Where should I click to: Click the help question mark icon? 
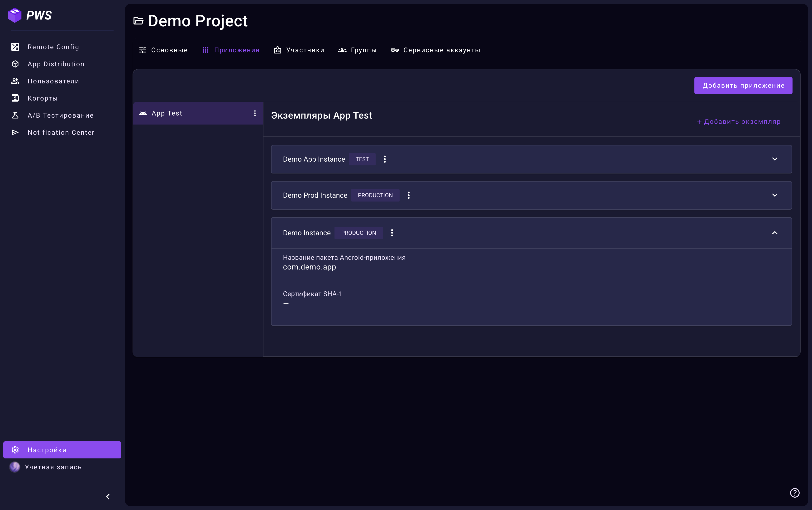(x=794, y=493)
